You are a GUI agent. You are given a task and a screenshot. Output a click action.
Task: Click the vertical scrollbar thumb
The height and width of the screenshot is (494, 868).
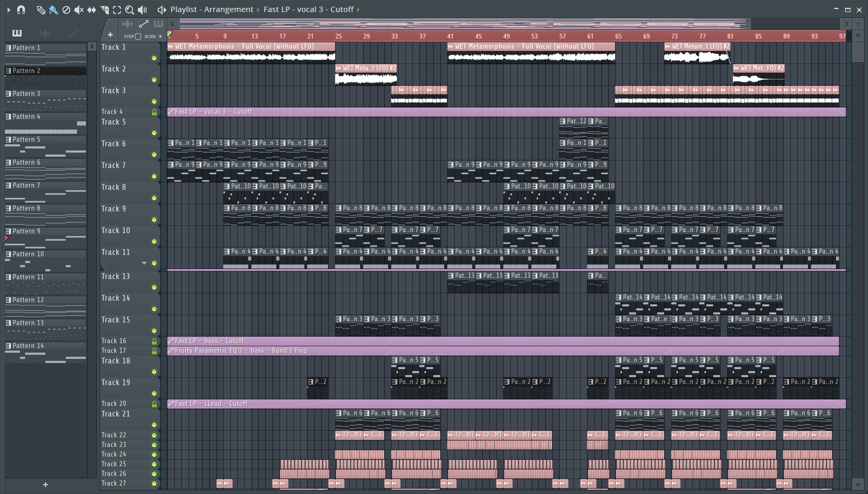858,52
